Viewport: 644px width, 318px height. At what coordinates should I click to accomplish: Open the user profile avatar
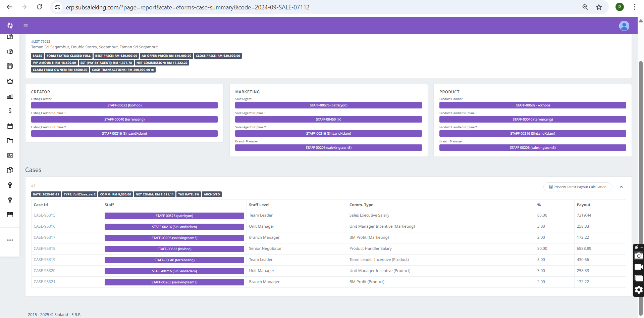click(x=624, y=26)
